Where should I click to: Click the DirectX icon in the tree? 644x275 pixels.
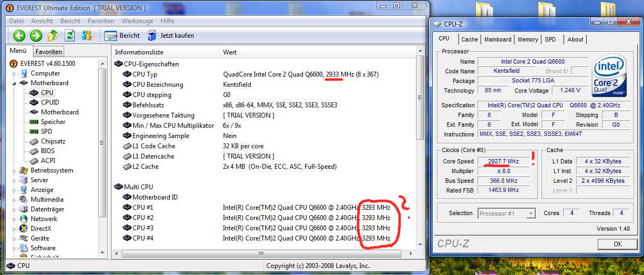[24, 229]
